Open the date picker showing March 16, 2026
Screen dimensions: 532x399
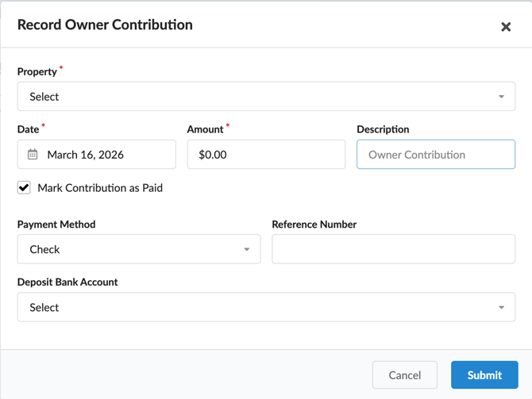pyautogui.click(x=97, y=154)
